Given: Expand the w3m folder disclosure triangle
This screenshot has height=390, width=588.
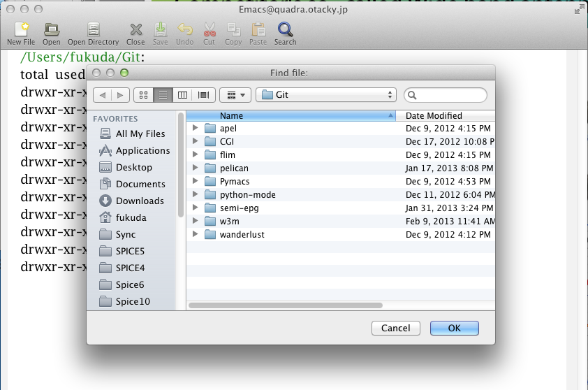Looking at the screenshot, I should (195, 221).
